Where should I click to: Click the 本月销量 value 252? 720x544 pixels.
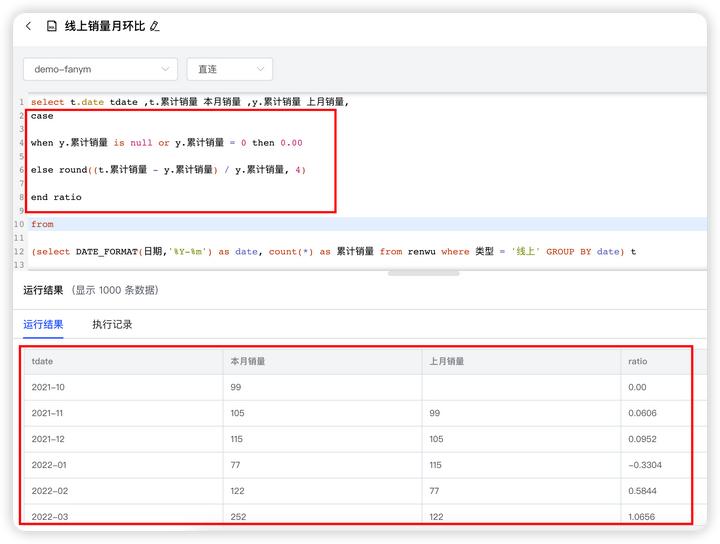238,516
